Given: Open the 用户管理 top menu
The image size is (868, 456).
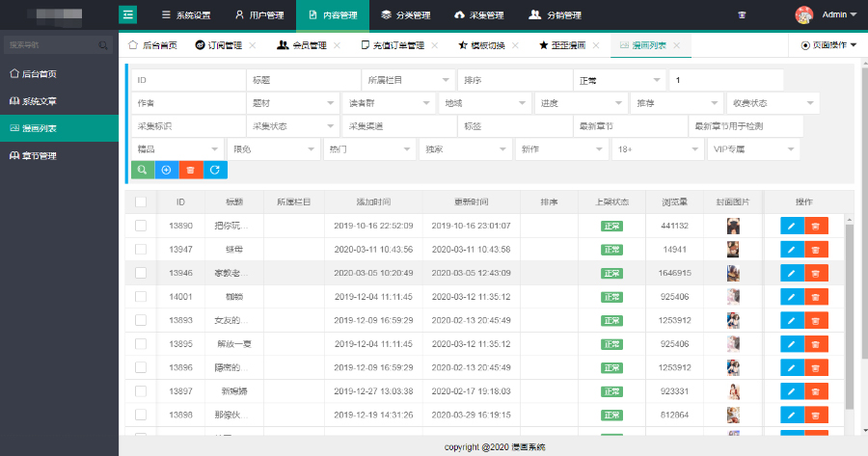Looking at the screenshot, I should (x=259, y=15).
